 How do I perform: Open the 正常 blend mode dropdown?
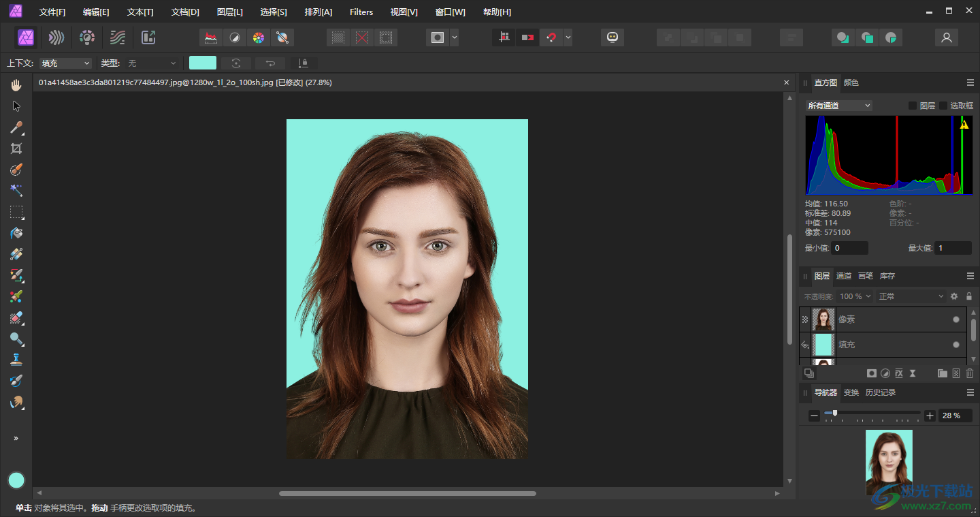click(x=911, y=296)
